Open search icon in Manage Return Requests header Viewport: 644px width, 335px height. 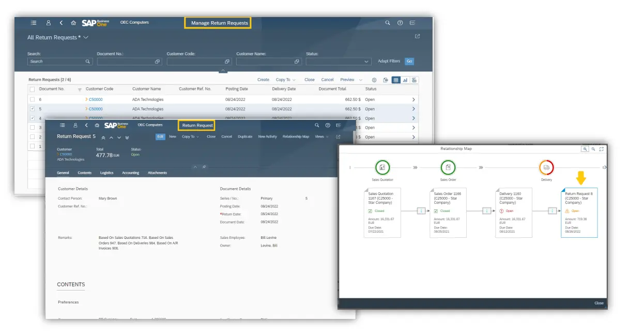(388, 23)
